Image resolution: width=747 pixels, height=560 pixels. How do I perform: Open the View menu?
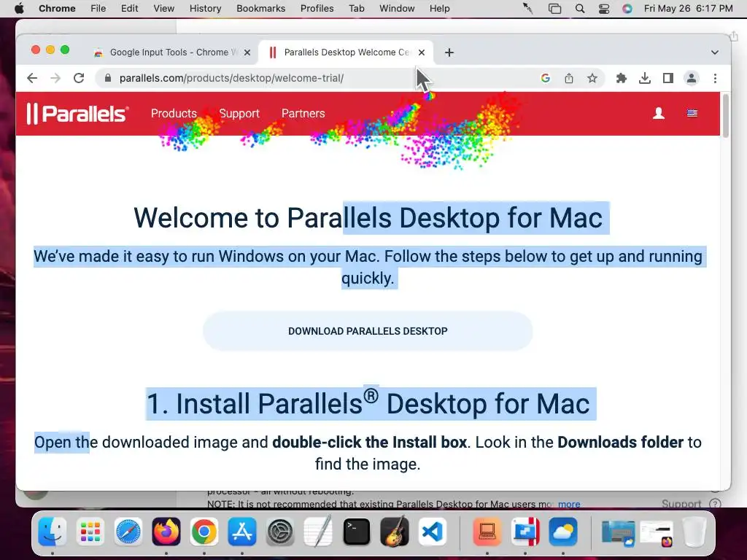tap(163, 9)
